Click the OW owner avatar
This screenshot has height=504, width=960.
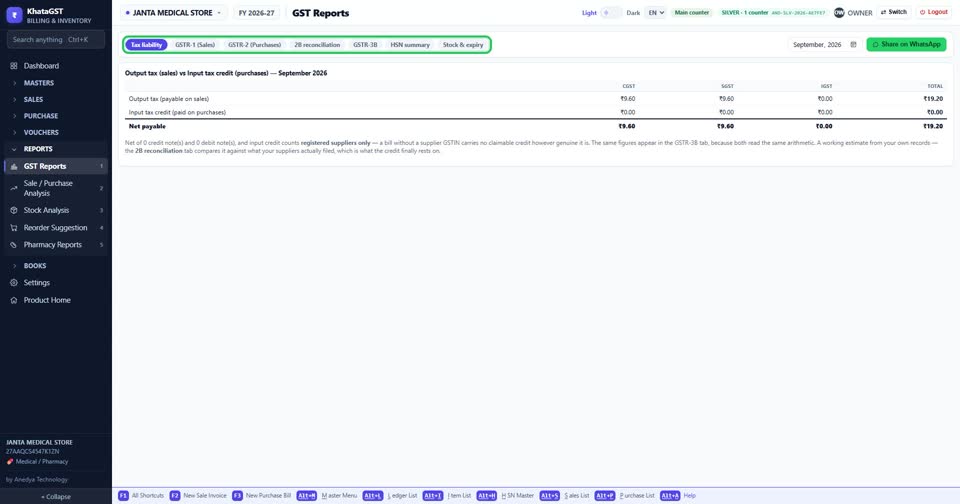tap(839, 12)
